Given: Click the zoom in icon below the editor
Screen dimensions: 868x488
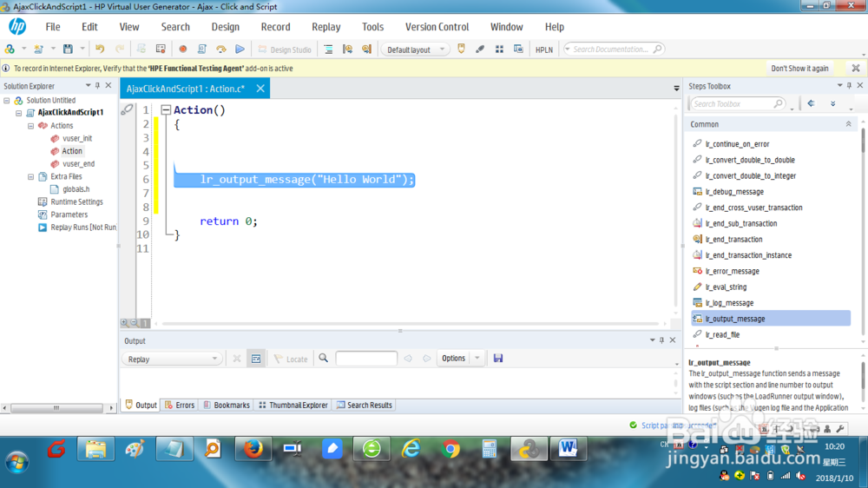Looking at the screenshot, I should tap(124, 323).
